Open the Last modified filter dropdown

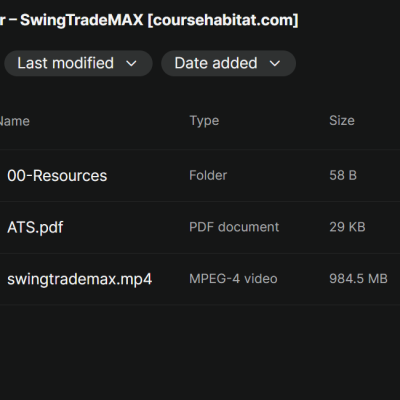78,63
